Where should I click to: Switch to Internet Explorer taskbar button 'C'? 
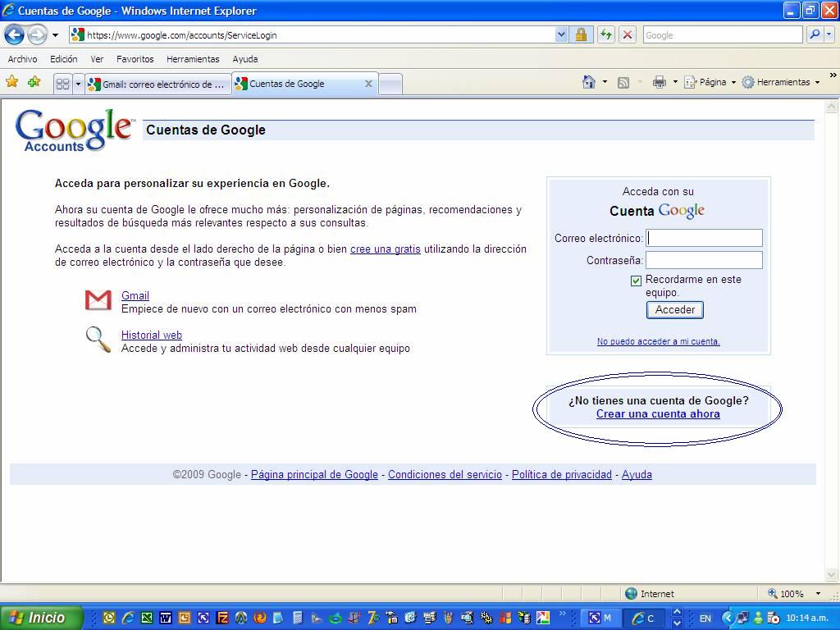click(x=645, y=619)
